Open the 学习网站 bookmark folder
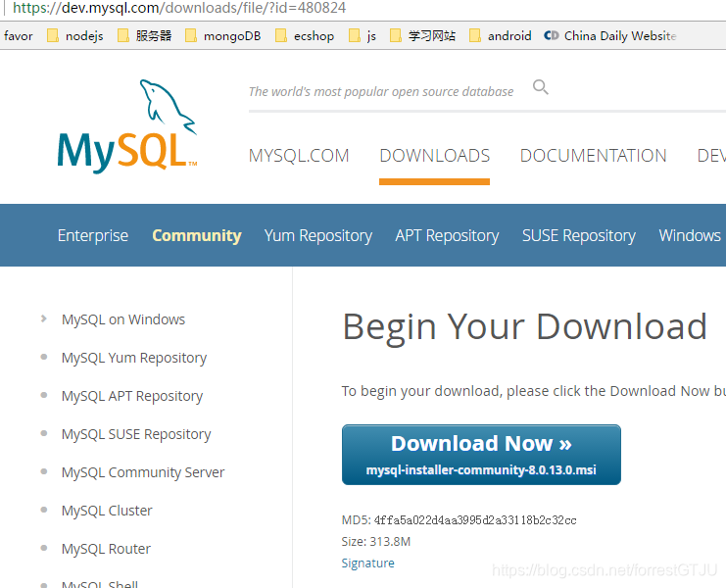 point(422,35)
